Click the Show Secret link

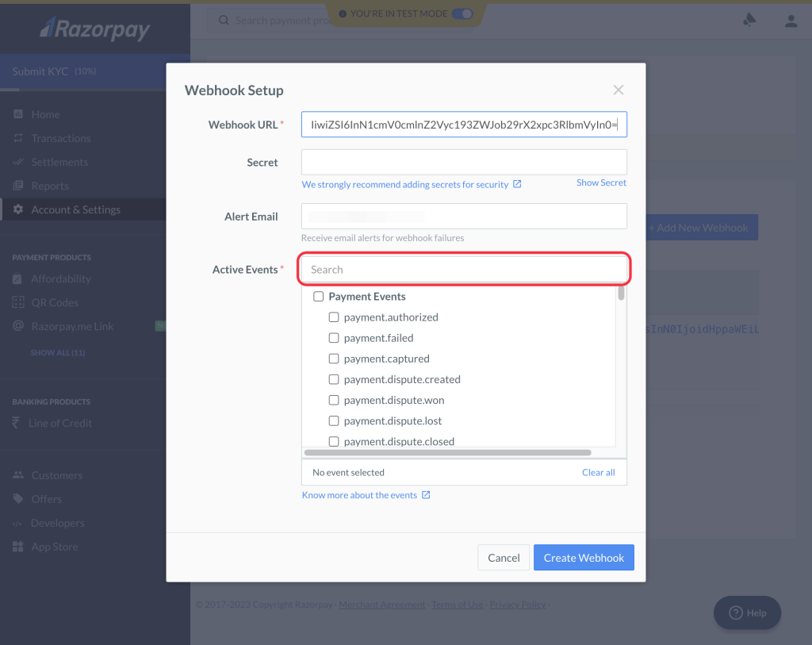pyautogui.click(x=601, y=182)
